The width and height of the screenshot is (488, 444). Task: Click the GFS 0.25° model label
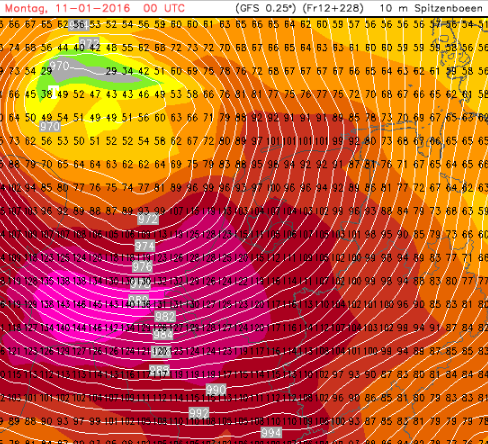(x=265, y=8)
